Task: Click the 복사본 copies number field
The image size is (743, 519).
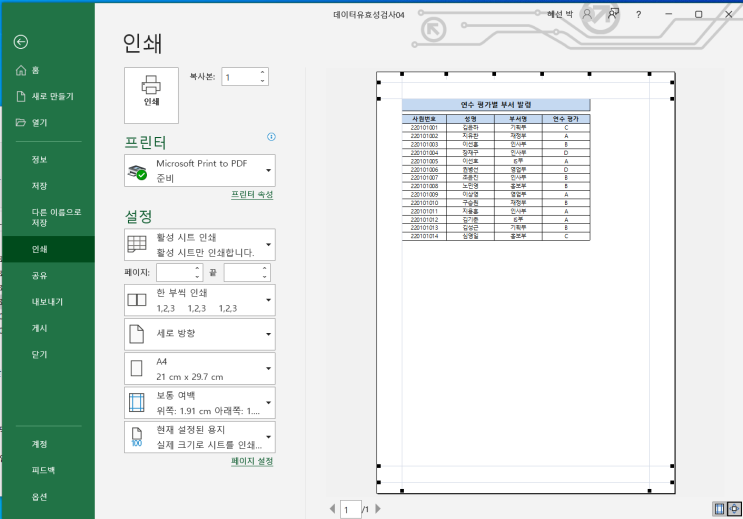Action: 240,77
